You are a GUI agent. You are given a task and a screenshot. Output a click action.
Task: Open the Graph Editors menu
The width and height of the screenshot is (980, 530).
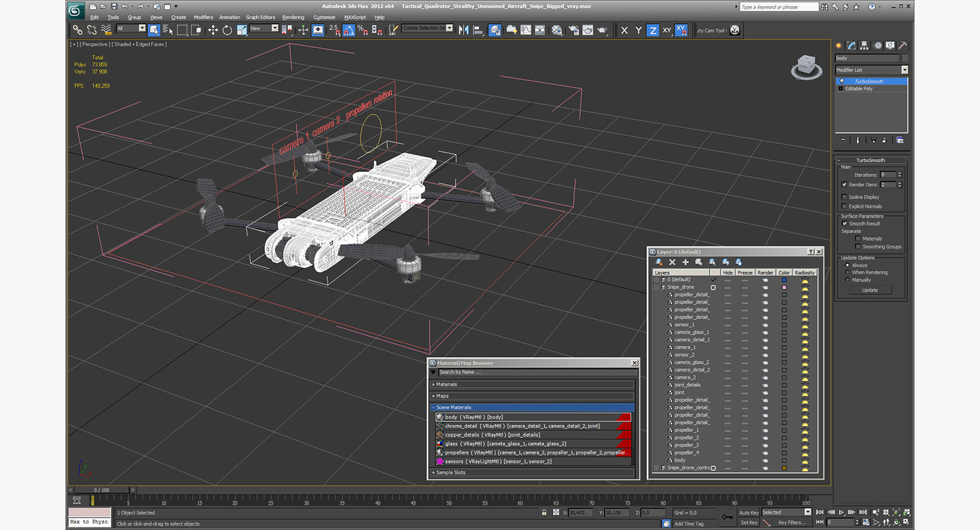[x=260, y=17]
